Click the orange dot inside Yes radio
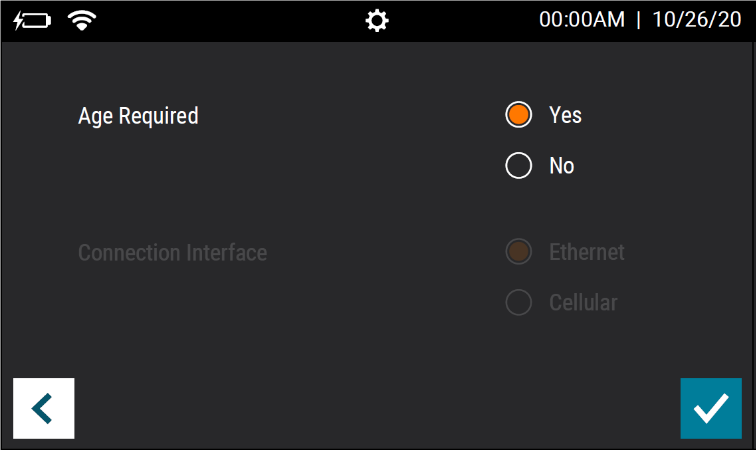 pyautogui.click(x=519, y=115)
